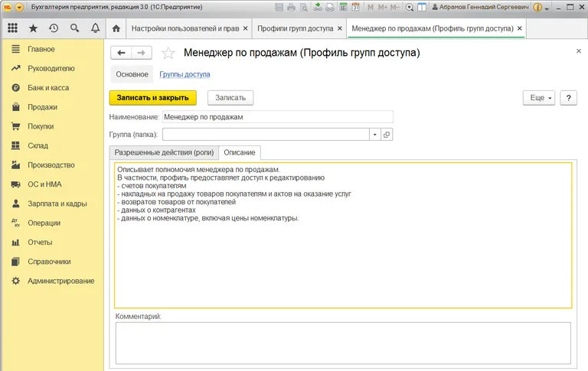Screen dimensions: 588x371
Task: Click the back navigation arrow
Action: [122, 53]
